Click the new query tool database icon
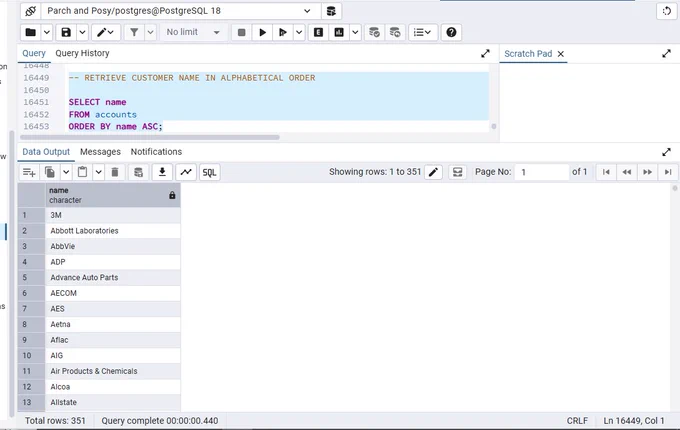Screen dimensions: 680x430 coord(331,11)
